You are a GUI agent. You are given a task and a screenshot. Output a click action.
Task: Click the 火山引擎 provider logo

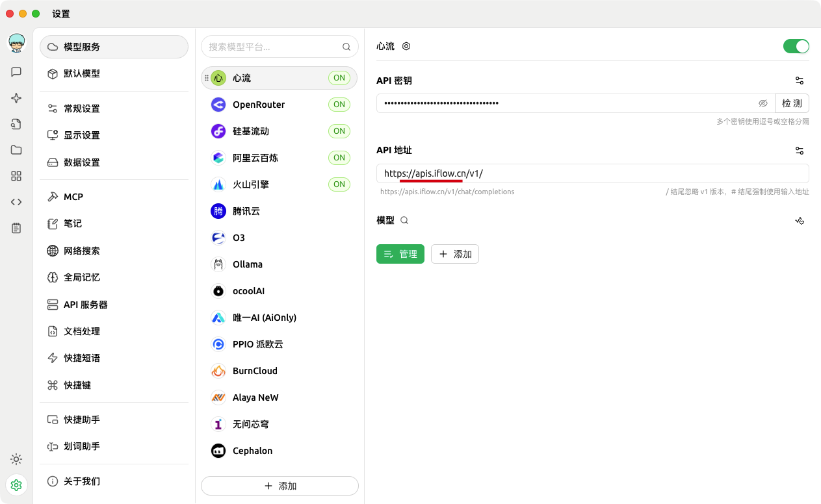point(218,184)
